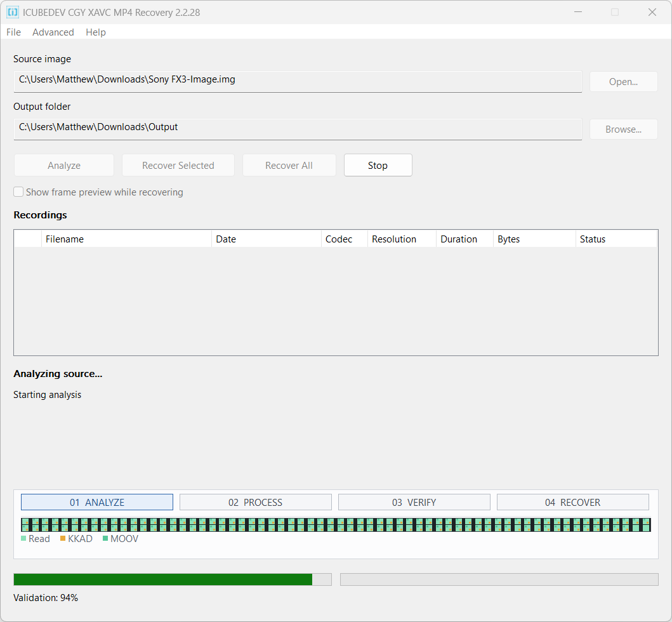The height and width of the screenshot is (622, 672).
Task: Click the MOOV legend color swatch
Action: (105, 538)
